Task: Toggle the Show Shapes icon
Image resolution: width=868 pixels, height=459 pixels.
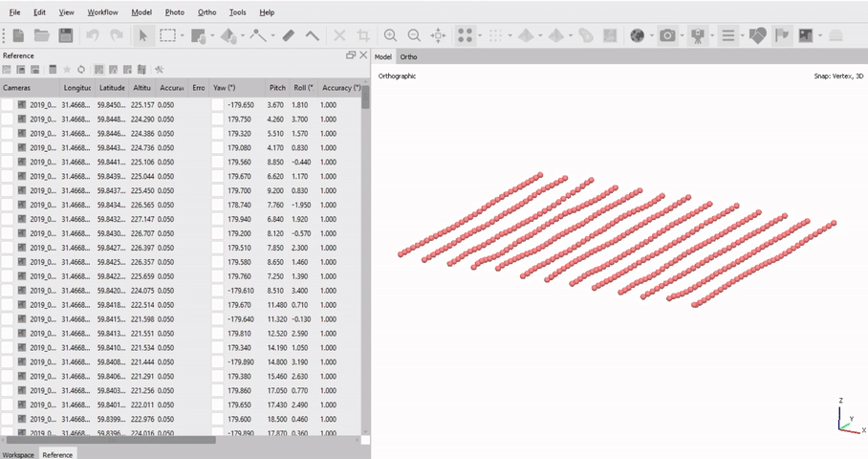Action: click(x=758, y=35)
